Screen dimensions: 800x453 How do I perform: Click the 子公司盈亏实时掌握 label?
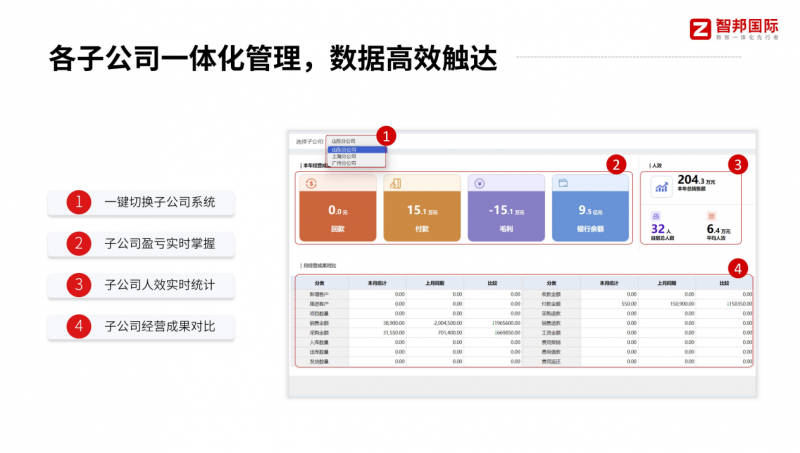[159, 243]
